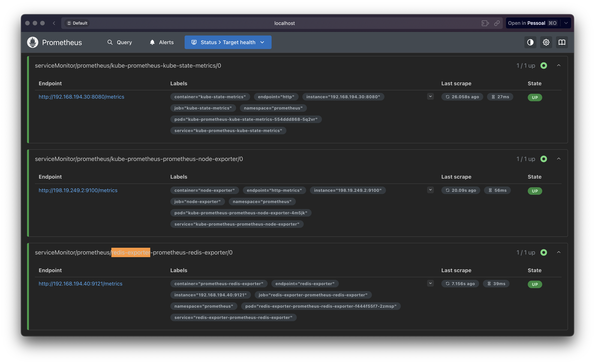Click the 7.156s ago last scrape badge
595x364 pixels.
[460, 284]
